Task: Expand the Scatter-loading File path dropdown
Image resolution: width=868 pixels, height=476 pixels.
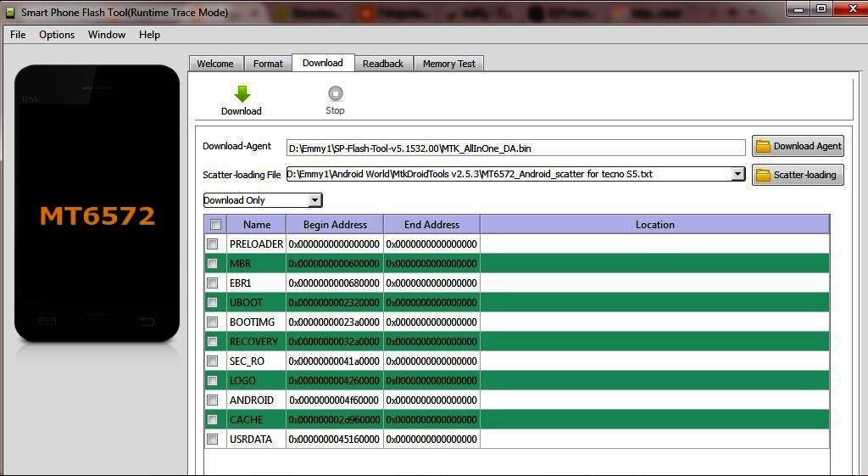Action: (737, 174)
